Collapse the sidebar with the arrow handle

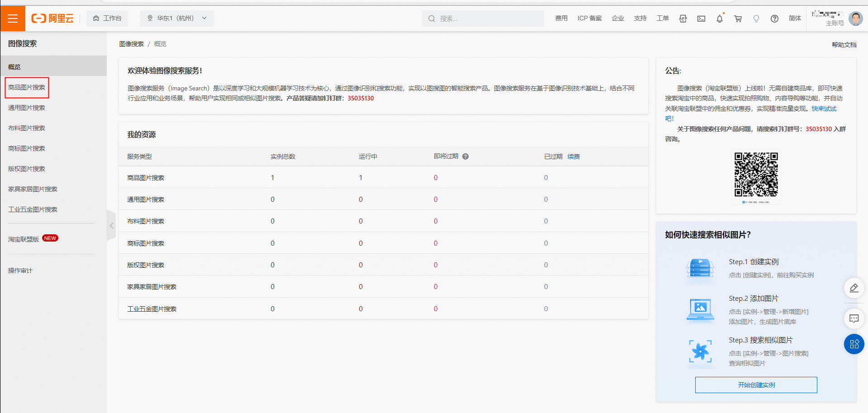tap(111, 225)
